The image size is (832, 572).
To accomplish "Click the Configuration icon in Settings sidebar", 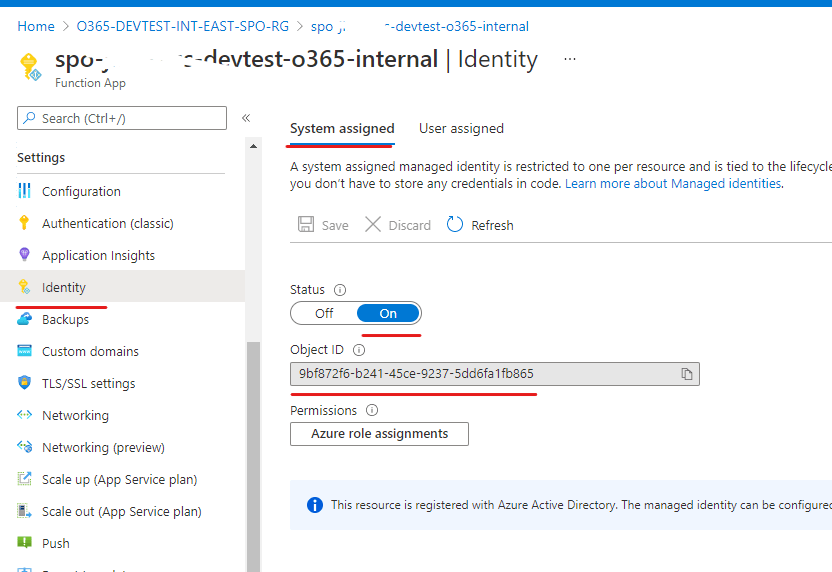I will click(x=25, y=191).
